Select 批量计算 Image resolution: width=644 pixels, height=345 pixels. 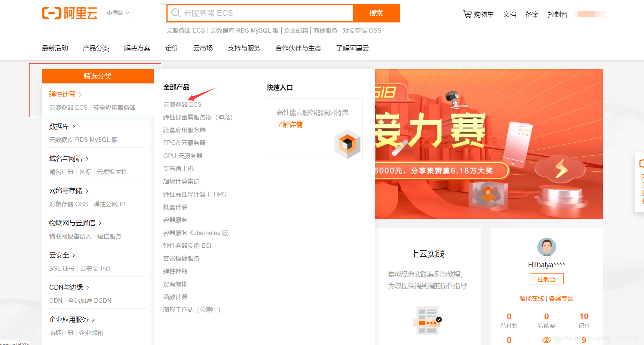pyautogui.click(x=175, y=207)
